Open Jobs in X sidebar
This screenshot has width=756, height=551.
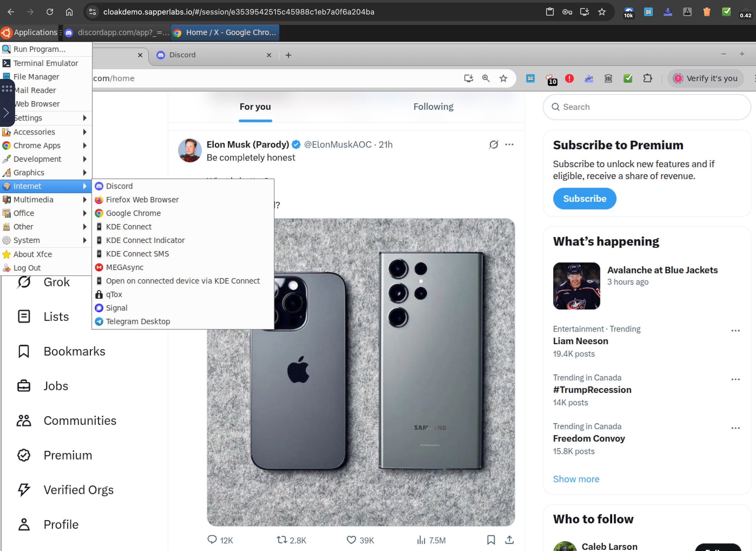tap(42, 386)
